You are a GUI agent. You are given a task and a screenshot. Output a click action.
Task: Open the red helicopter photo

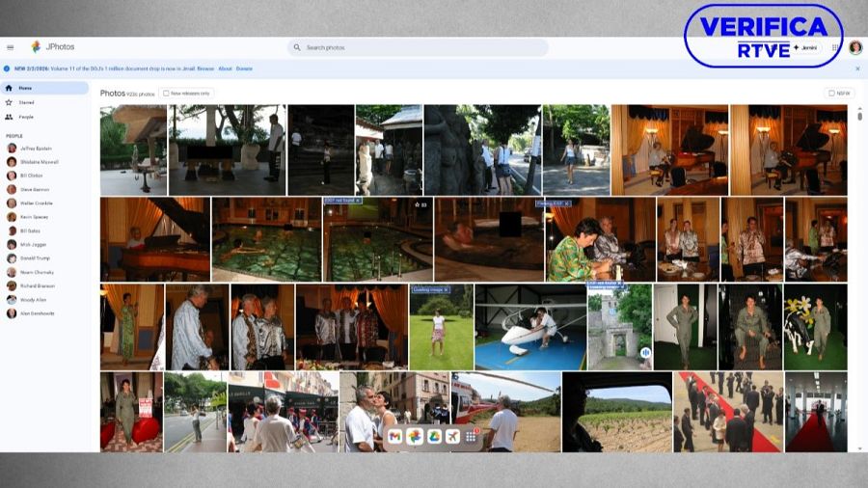coord(506,412)
